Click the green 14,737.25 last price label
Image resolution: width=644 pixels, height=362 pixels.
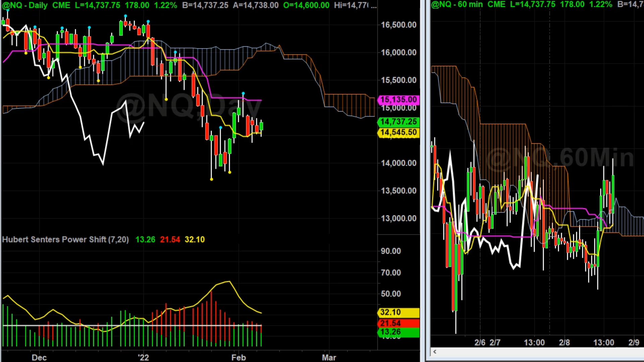pos(398,122)
